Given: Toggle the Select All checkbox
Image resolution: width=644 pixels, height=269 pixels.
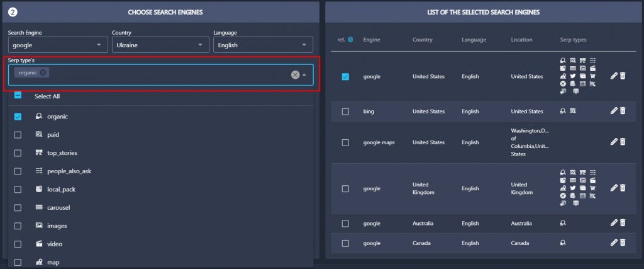Looking at the screenshot, I should click(x=18, y=95).
